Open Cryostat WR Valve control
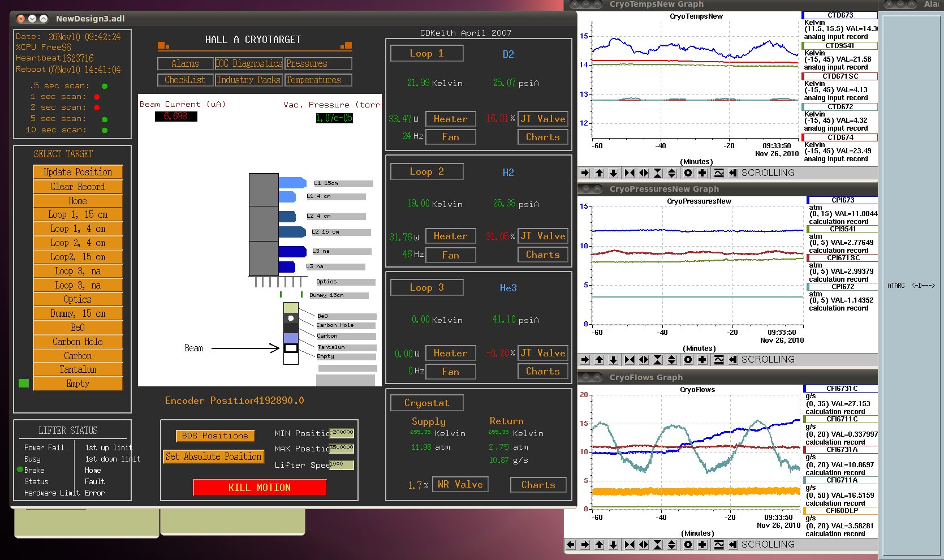The width and height of the screenshot is (944, 560). 460,484
